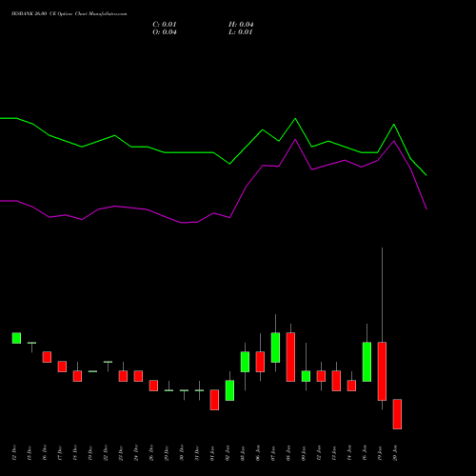The width and height of the screenshot is (476, 476).
Task: Click the 23 Dec date label
Action: click(x=121, y=453)
